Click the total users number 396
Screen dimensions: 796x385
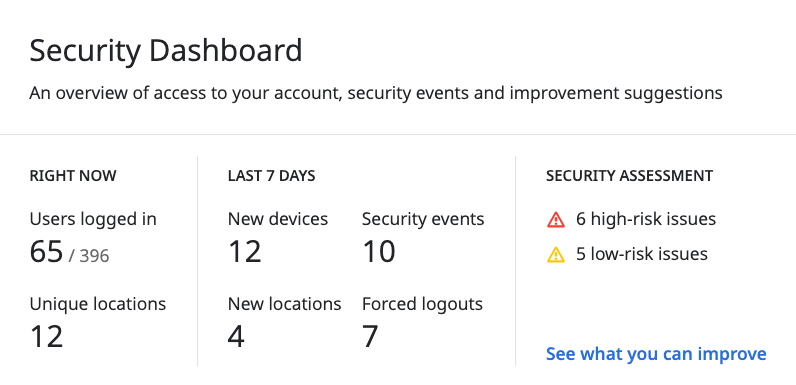(94, 255)
